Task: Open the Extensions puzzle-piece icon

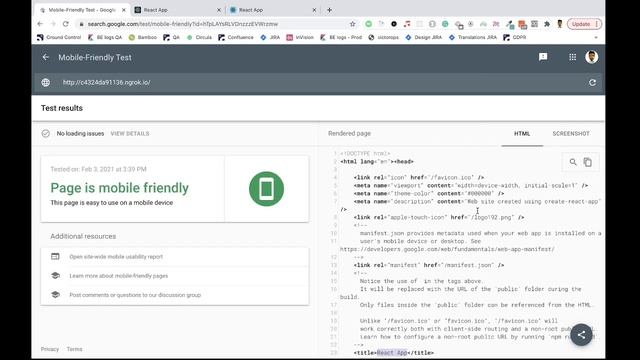Action: [547, 24]
